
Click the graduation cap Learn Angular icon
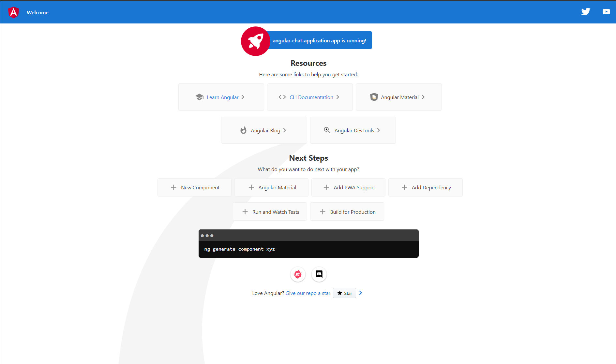(200, 97)
